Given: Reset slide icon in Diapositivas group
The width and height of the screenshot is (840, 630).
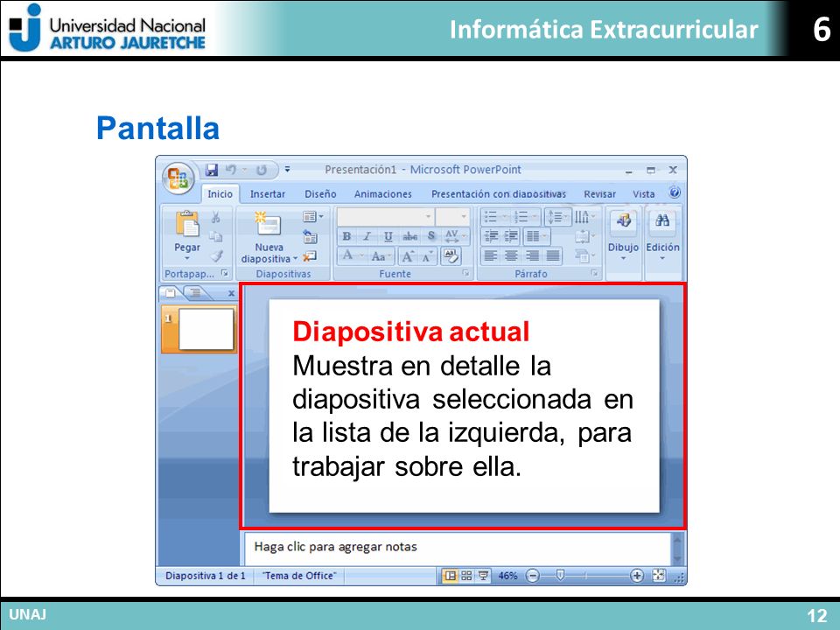Looking at the screenshot, I should coord(310,236).
